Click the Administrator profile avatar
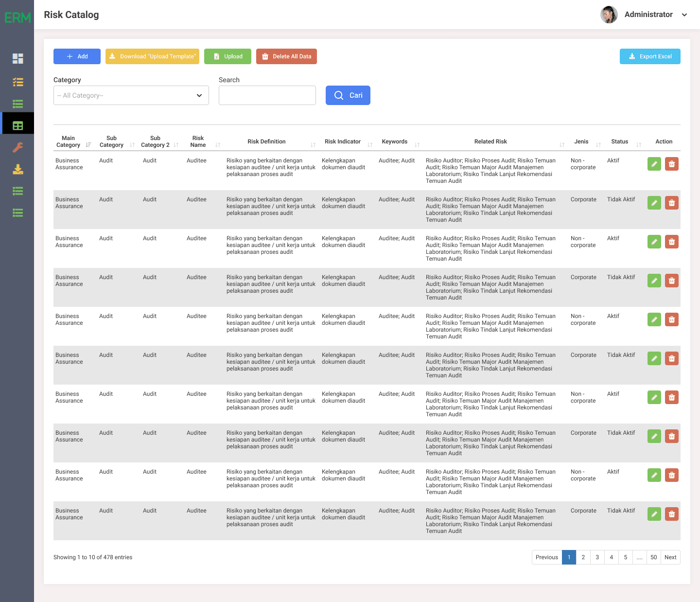The width and height of the screenshot is (700, 602). coord(609,15)
